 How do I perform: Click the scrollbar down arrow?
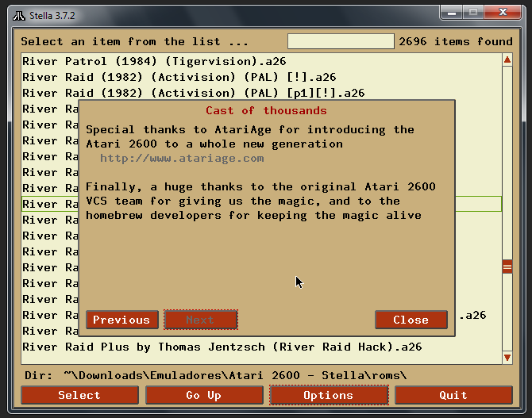pos(507,357)
